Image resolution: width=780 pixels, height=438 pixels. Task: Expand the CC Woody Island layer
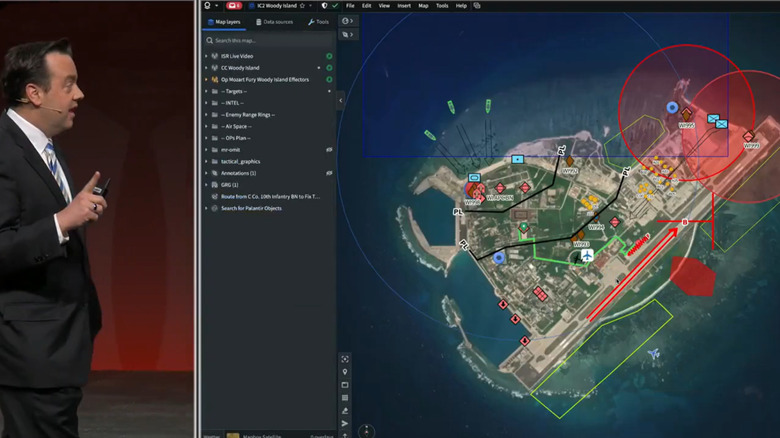click(206, 68)
